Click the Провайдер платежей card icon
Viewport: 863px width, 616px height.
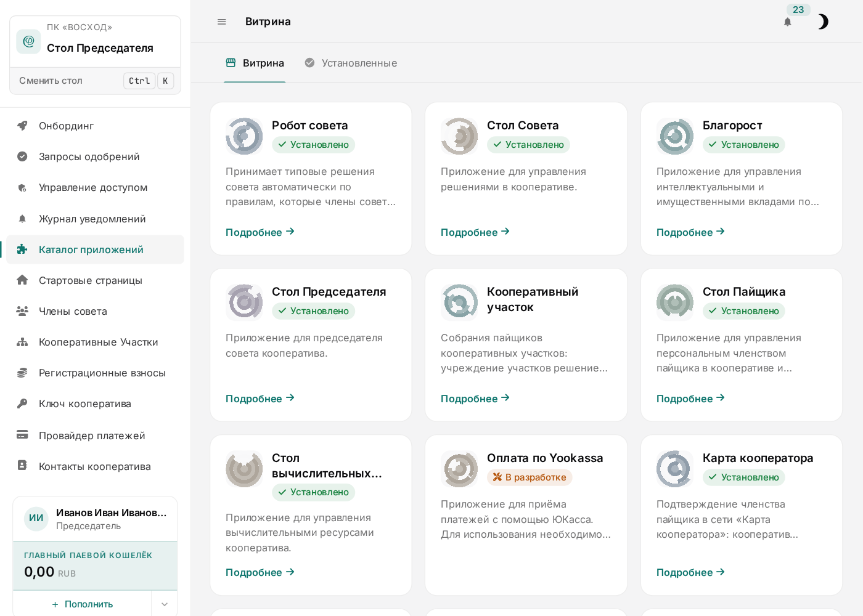tap(22, 435)
